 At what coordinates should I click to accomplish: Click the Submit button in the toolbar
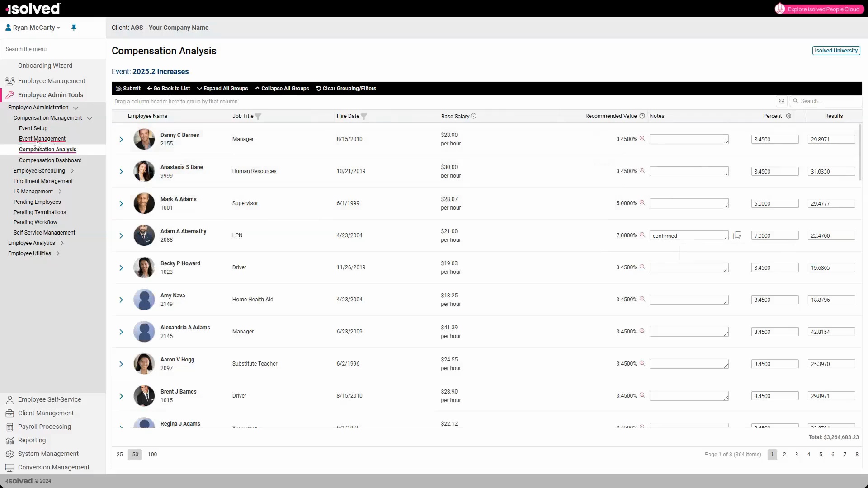click(128, 89)
